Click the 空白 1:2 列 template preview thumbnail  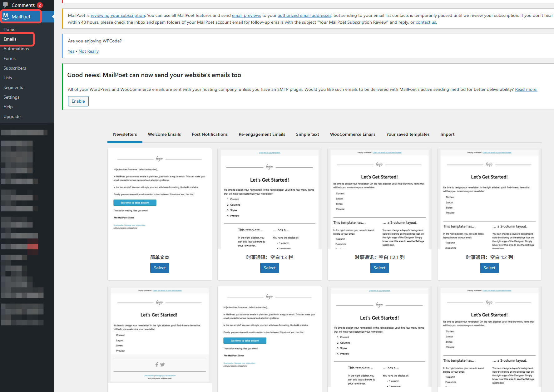point(489,199)
